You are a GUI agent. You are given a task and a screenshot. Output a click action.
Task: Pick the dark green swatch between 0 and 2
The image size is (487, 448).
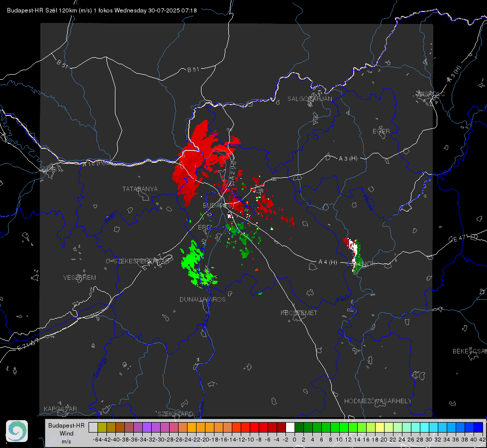(x=299, y=427)
